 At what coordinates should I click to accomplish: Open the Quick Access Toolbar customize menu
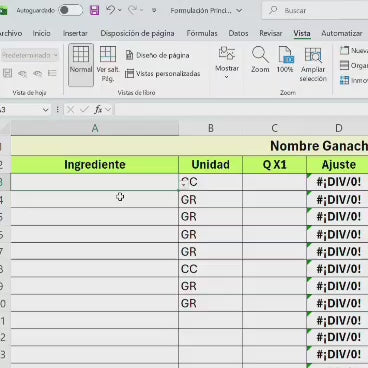coord(154,11)
